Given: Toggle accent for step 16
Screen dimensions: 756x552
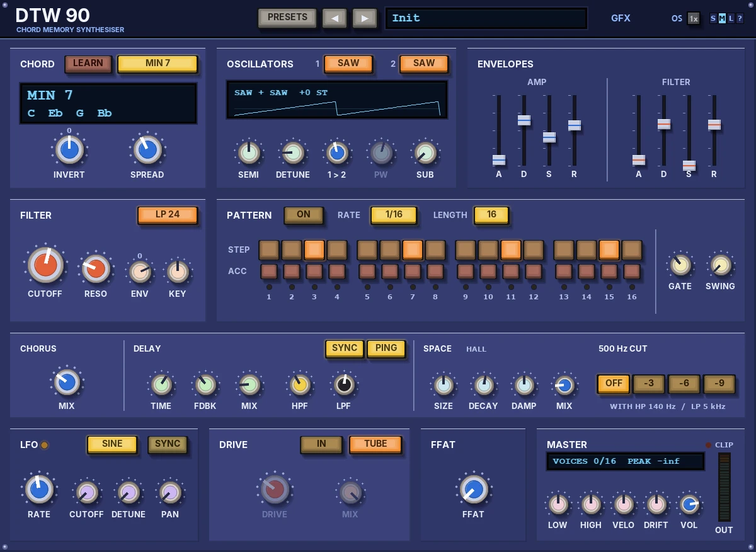Looking at the screenshot, I should click(x=632, y=272).
